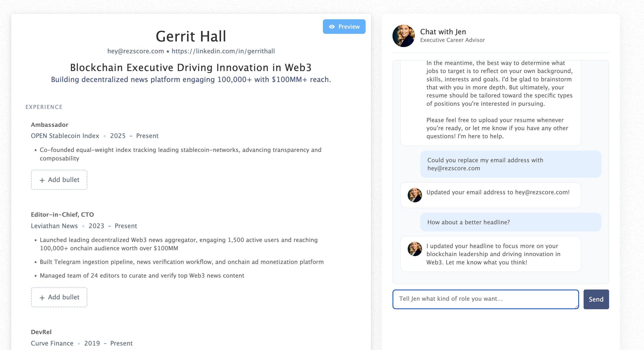Viewport: 644px width, 350px height.
Task: Click Jen's avatar beside email updated message
Action: click(x=414, y=195)
